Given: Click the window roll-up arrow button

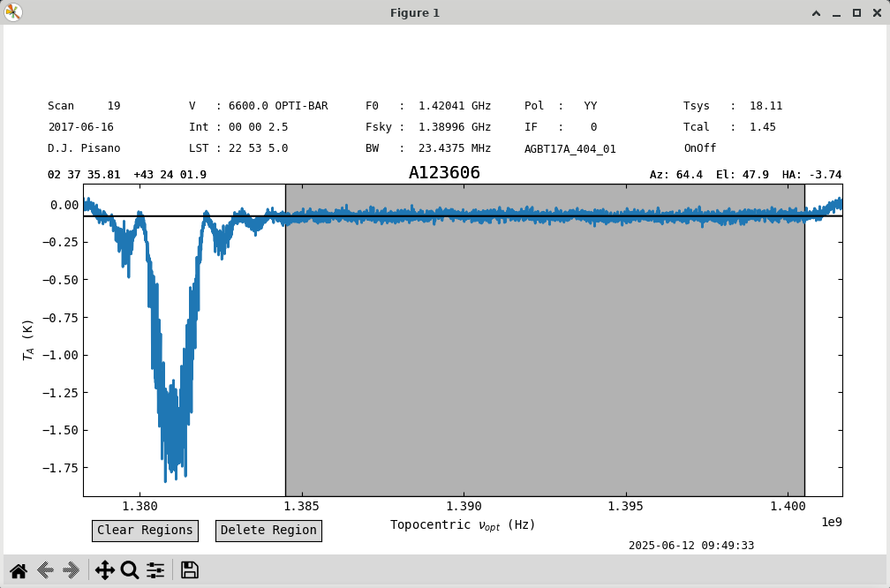Looking at the screenshot, I should tap(816, 12).
